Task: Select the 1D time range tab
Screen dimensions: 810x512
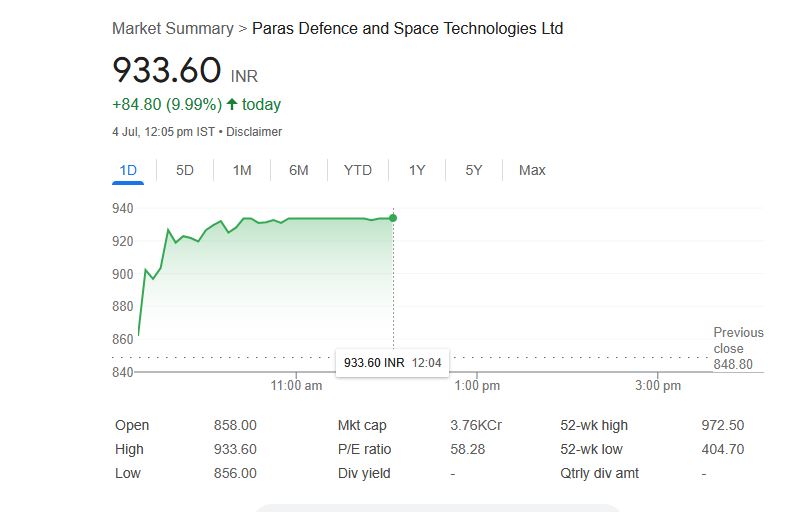Action: (x=128, y=170)
